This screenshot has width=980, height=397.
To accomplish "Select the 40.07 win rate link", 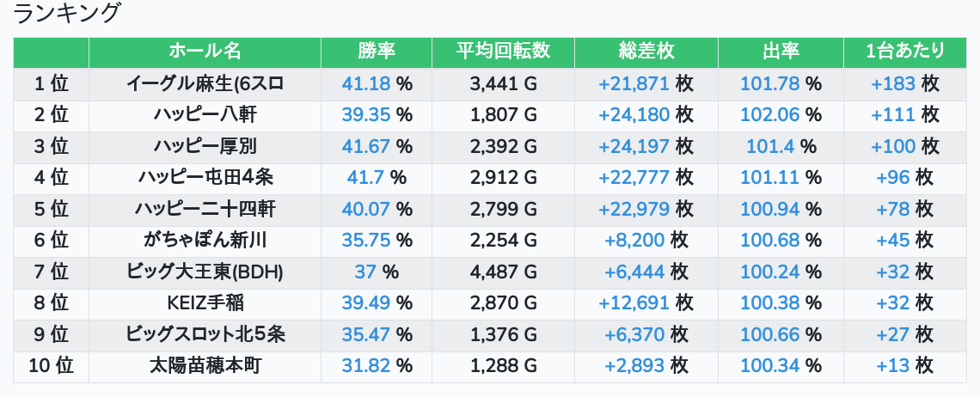I will [366, 209].
